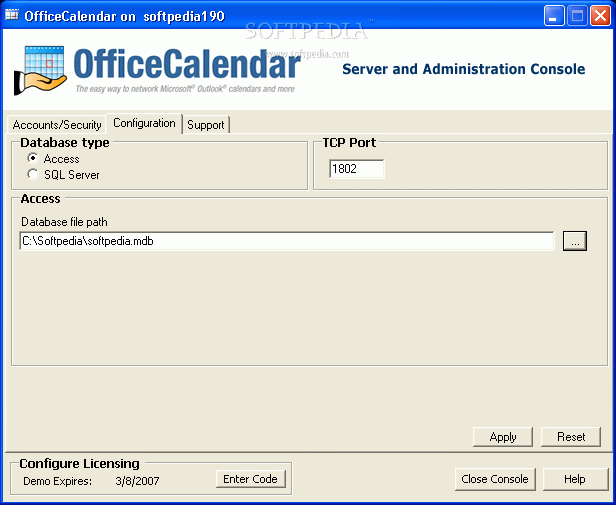Switch to the Accounts/Security tab

pos(57,125)
